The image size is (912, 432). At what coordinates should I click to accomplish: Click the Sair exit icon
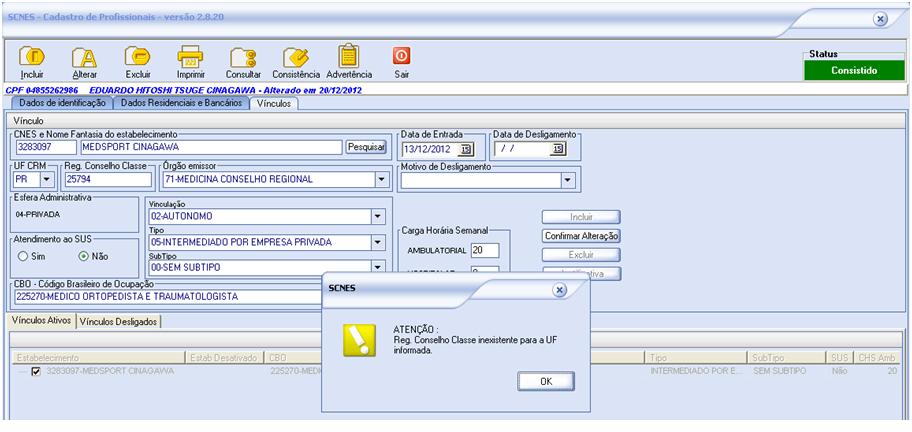pyautogui.click(x=401, y=56)
